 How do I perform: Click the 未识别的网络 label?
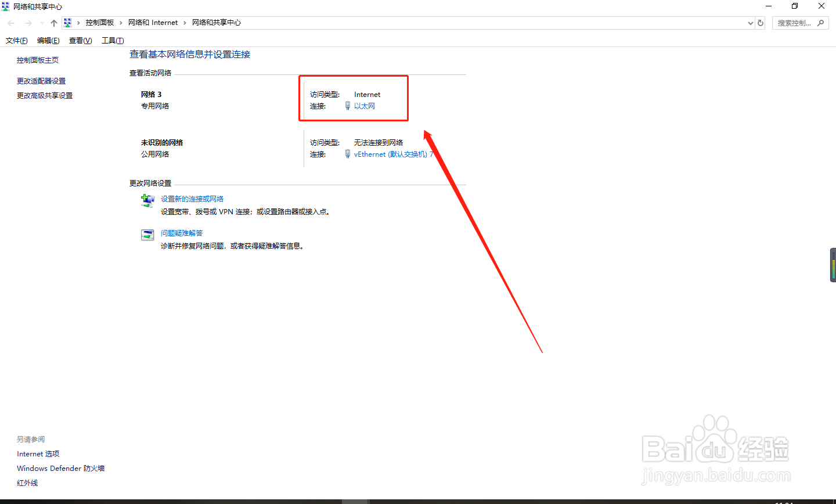click(162, 143)
